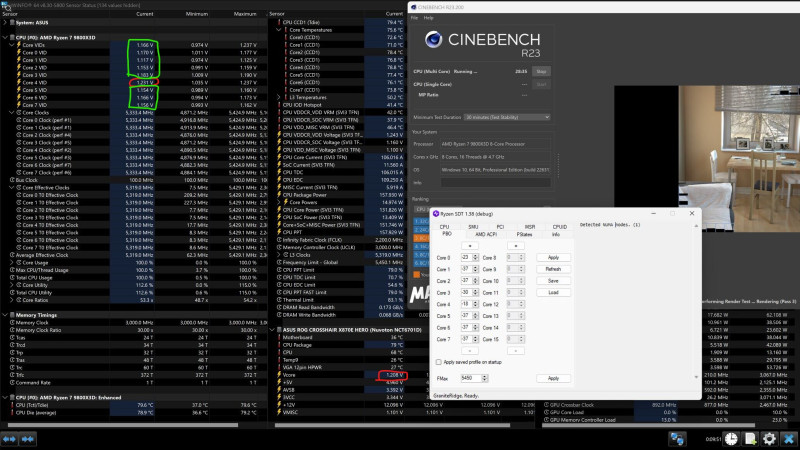The image size is (800, 450).
Task: Switch to the Info tab in Ryzen SDT
Action: (x=556, y=234)
